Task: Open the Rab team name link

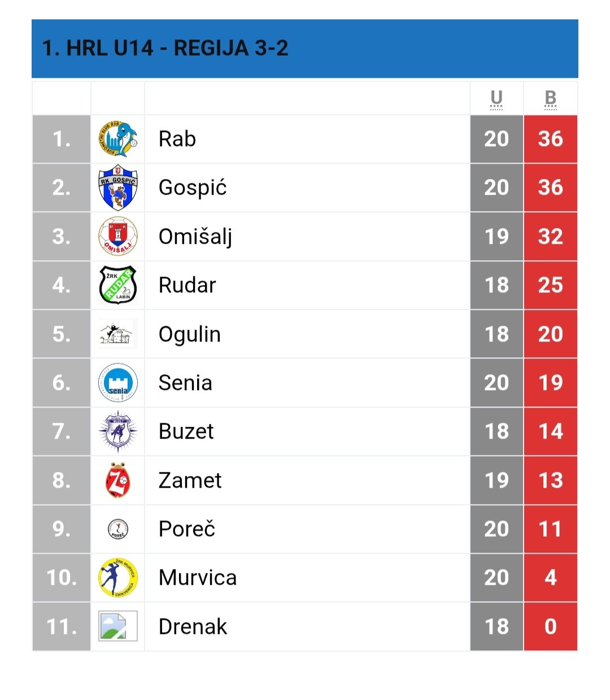Action: coord(177,139)
